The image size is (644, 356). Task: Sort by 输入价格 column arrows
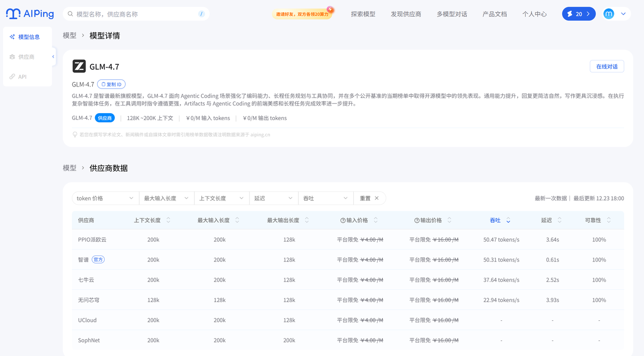click(375, 220)
